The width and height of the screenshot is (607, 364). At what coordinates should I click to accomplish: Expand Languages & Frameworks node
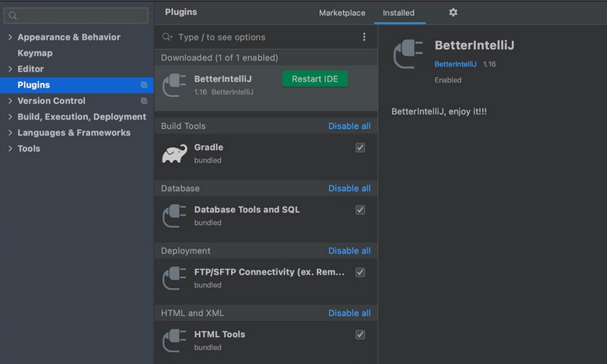coord(10,132)
